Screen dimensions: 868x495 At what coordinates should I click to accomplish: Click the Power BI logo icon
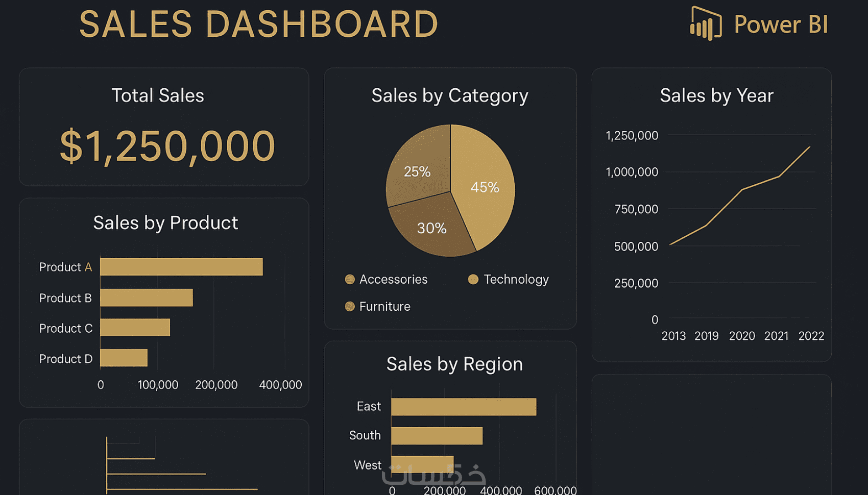[706, 23]
